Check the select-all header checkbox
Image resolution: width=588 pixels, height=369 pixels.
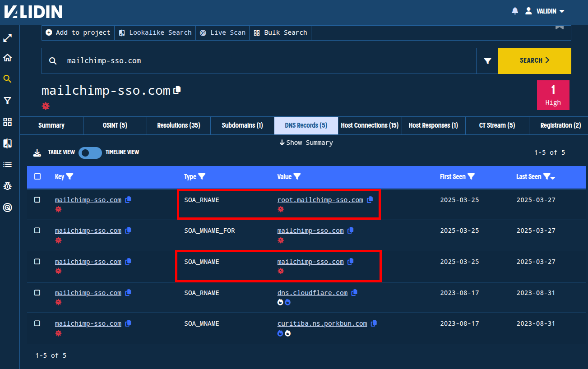tap(37, 176)
